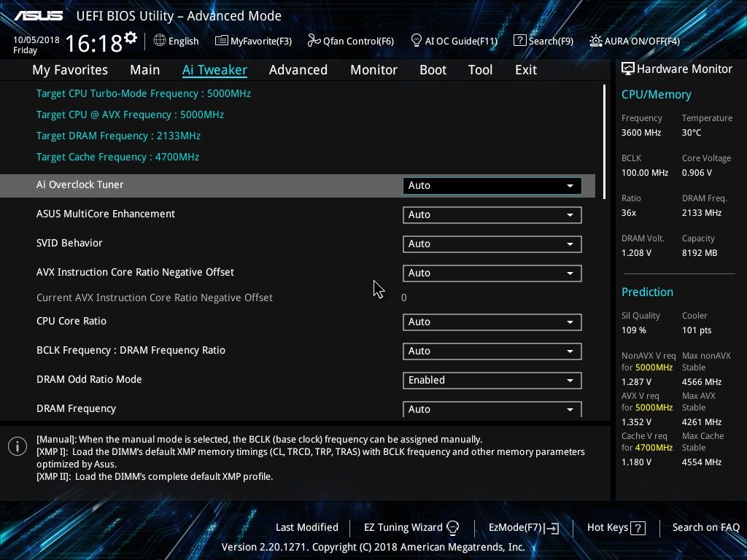Expand AVX Instruction Core Ratio Negative Offset dropdown
Viewport: 747px width, 560px height.
(492, 273)
